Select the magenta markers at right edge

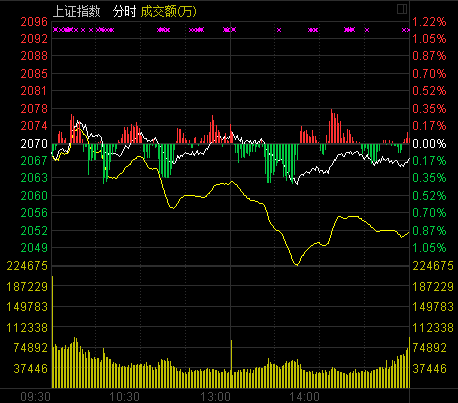pyautogui.click(x=406, y=30)
